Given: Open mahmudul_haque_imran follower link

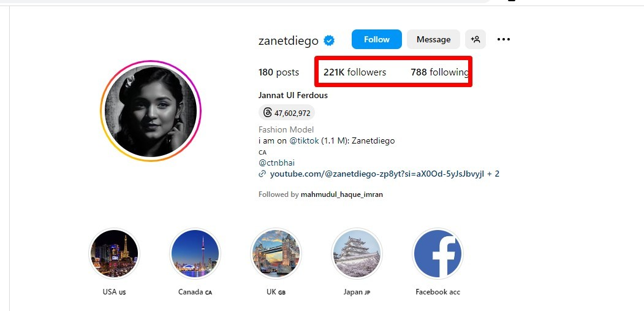Looking at the screenshot, I should [342, 194].
